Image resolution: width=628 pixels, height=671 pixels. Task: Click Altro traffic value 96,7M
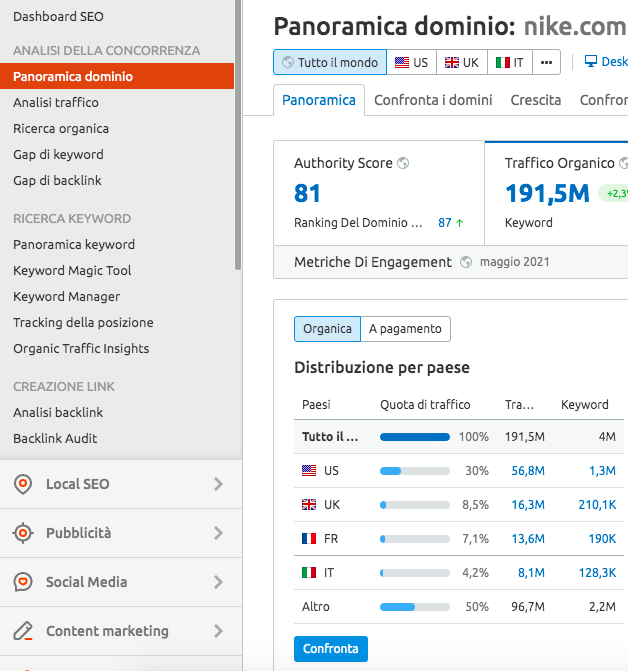coord(528,606)
